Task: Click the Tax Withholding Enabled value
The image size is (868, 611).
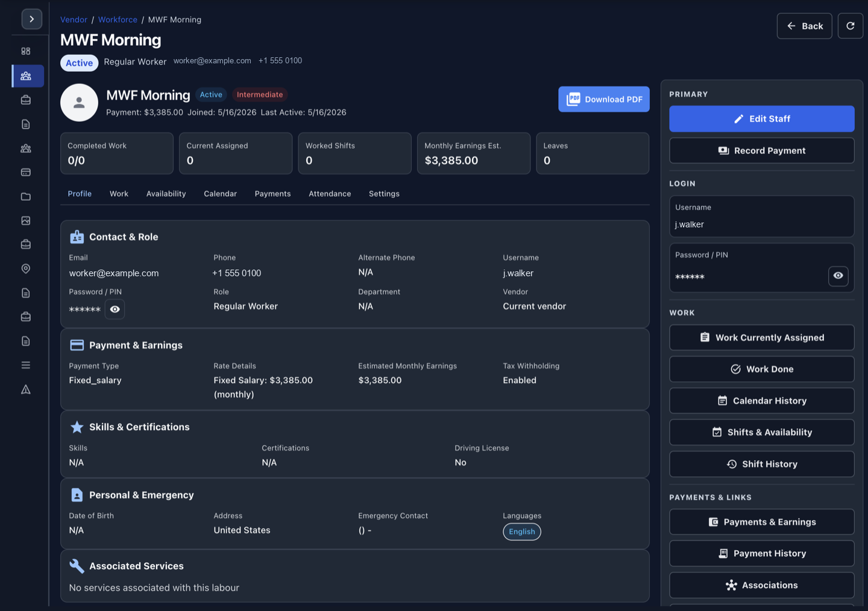Action: point(520,381)
